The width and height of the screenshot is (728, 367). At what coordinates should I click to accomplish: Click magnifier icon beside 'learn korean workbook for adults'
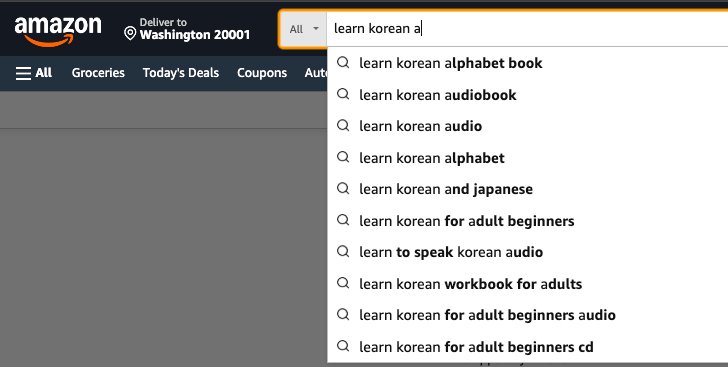pos(343,282)
